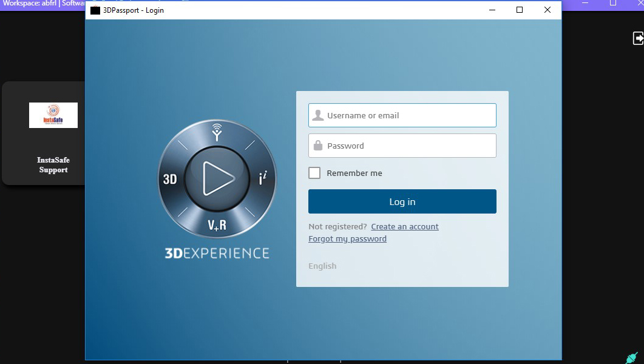
Task: Click the Log in button
Action: [x=402, y=201]
